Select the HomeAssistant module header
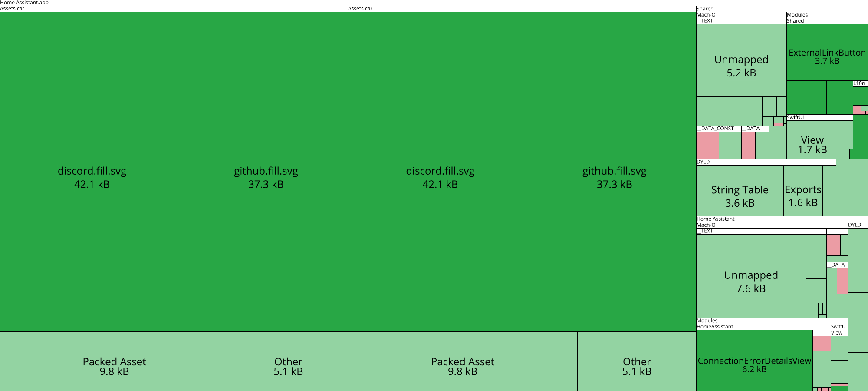 (x=763, y=327)
